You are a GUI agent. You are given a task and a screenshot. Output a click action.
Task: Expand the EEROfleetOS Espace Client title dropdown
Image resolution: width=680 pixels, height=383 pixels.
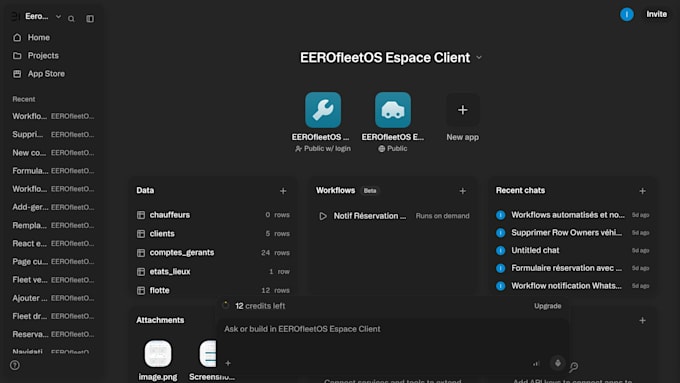[479, 58]
